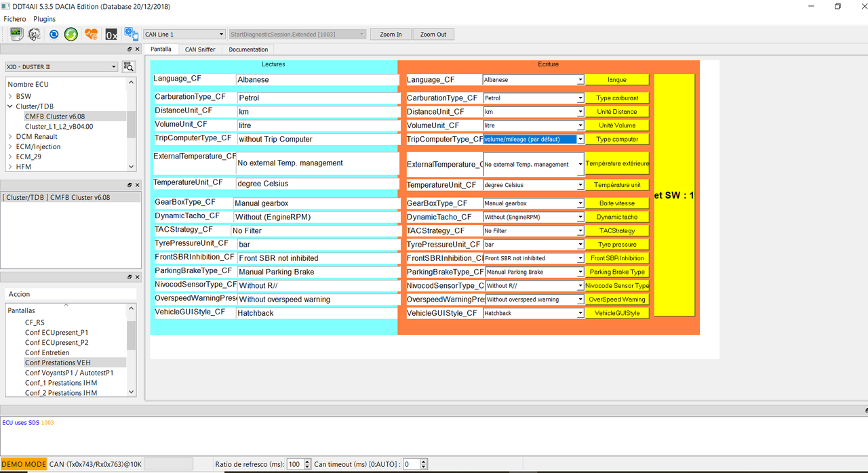Select the CF_RS screen entry
Viewport: 868px width, 473px height.
pos(35,323)
